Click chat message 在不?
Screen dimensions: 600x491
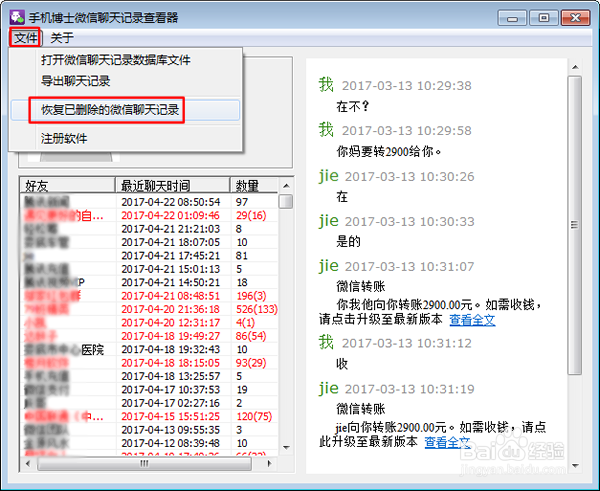(352, 106)
